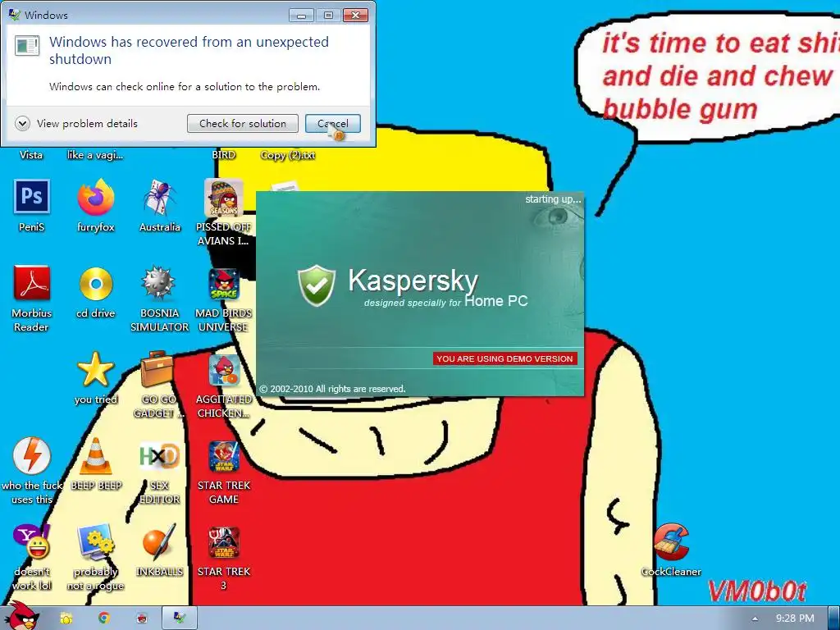The image size is (840, 630).
Task: Launch STAR TREK GAME icon
Action: tap(223, 457)
